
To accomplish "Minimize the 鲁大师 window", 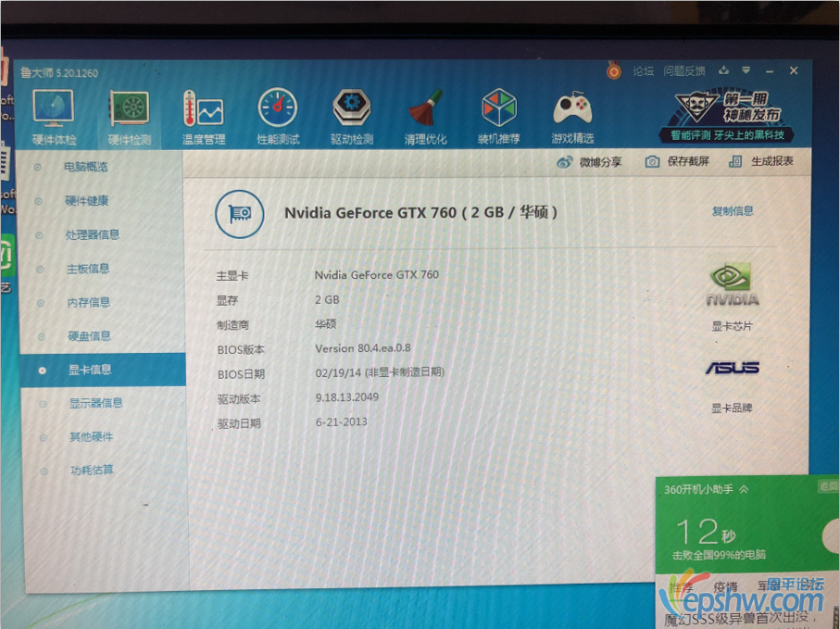I will 770,71.
